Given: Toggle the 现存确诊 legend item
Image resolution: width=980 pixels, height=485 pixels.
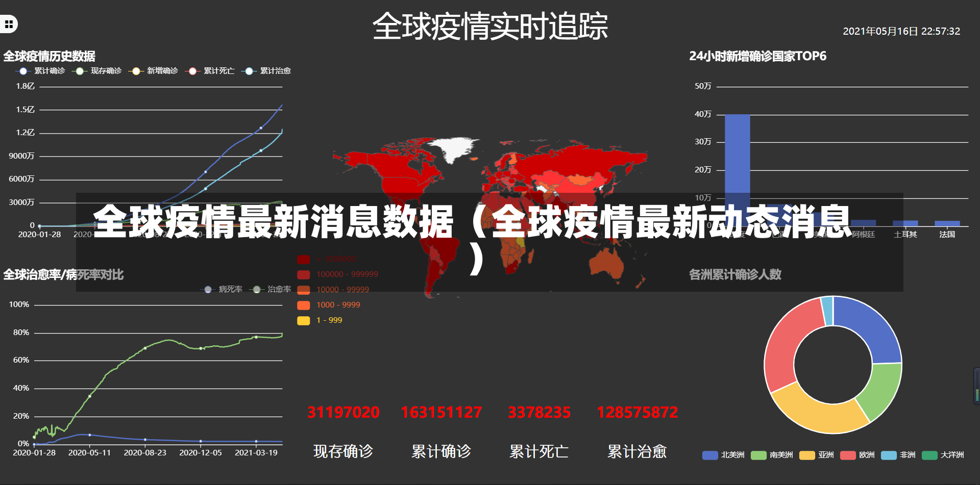Looking at the screenshot, I should point(97,71).
